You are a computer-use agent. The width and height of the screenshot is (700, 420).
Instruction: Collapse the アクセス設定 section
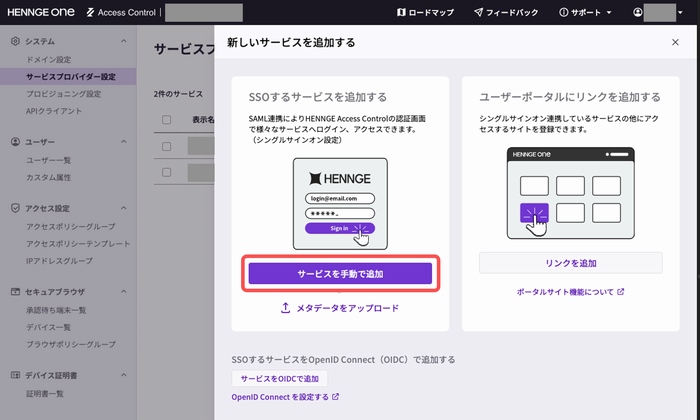point(124,208)
